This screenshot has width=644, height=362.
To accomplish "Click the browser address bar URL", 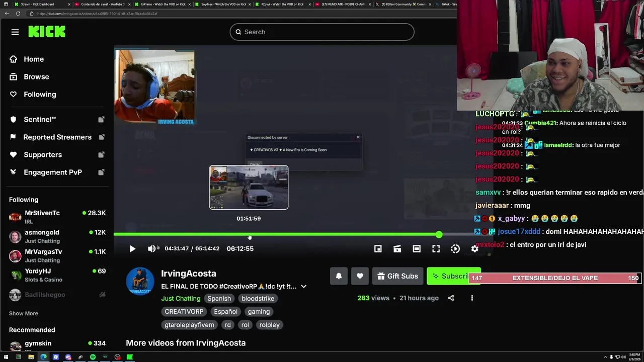I will coord(97,14).
